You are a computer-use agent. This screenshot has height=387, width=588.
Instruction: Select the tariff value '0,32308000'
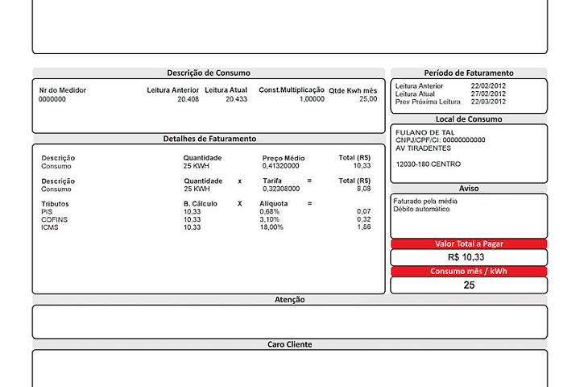click(281, 189)
